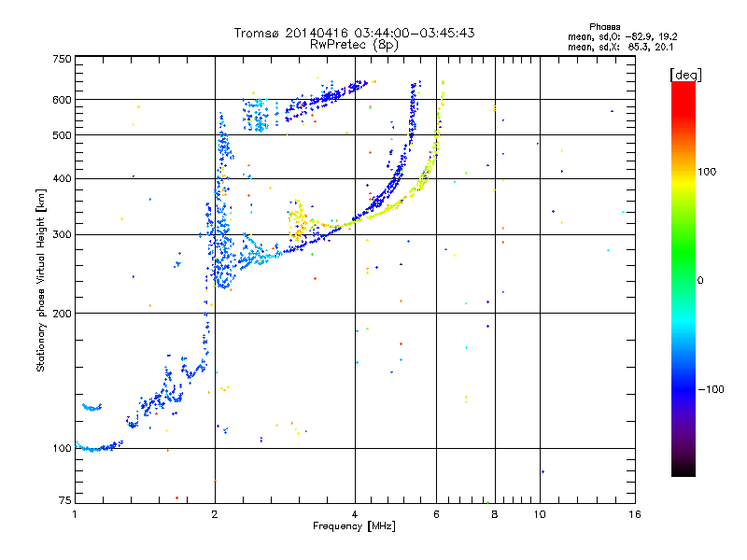Click the '[deg]' colorbar unit label
Image resolution: width=747 pixels, height=560 pixels.
click(685, 75)
